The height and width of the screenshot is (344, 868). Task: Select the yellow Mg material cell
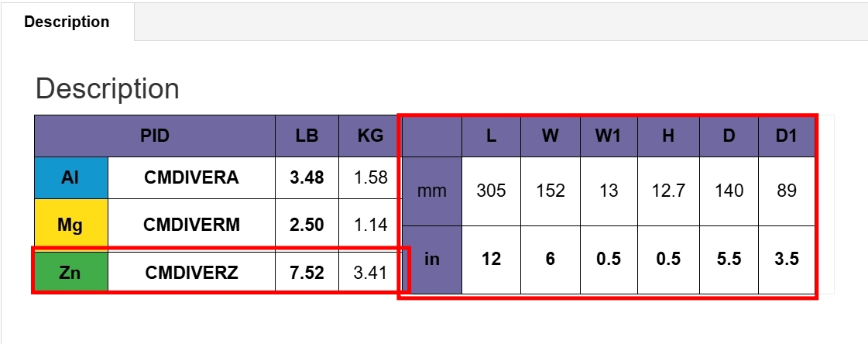(x=70, y=225)
